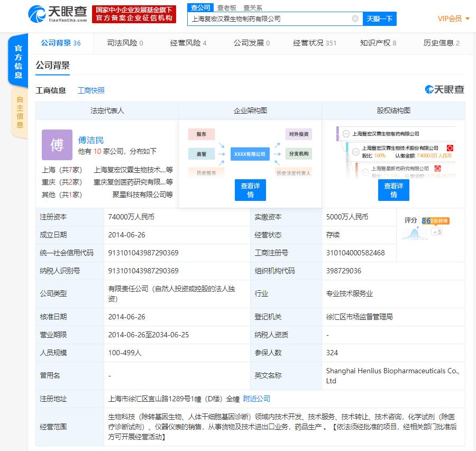Click the 历史股东 historical shareholders box
The image size is (476, 451).
pos(206,172)
